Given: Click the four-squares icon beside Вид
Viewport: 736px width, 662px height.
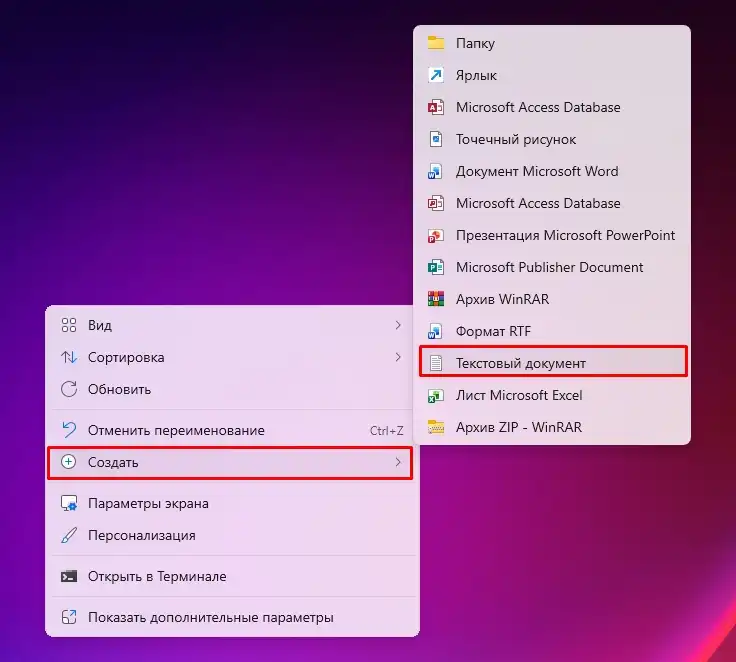Looking at the screenshot, I should [69, 325].
